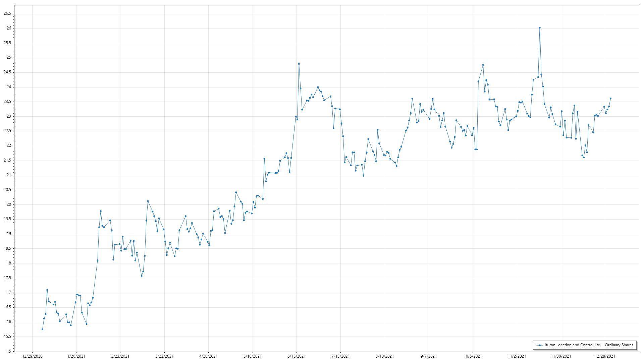The image size is (644, 362).
Task: Click the 20.1 peak data point in March 2021
Action: click(x=148, y=201)
